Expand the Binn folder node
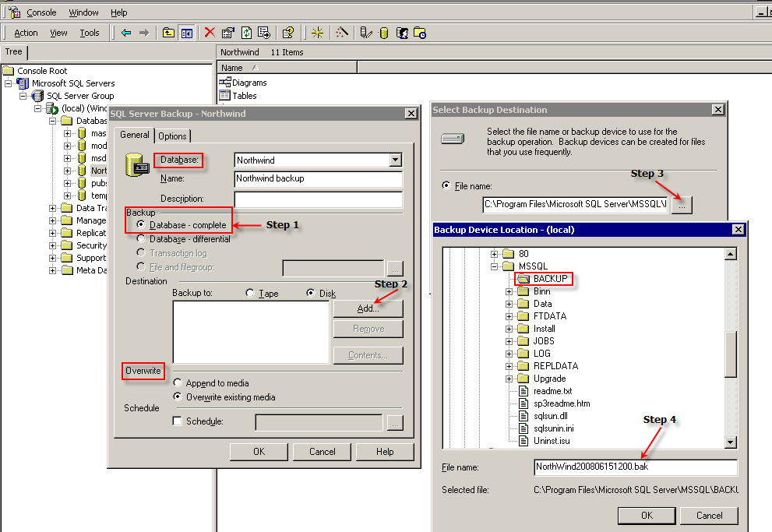The height and width of the screenshot is (532, 772). coord(509,291)
